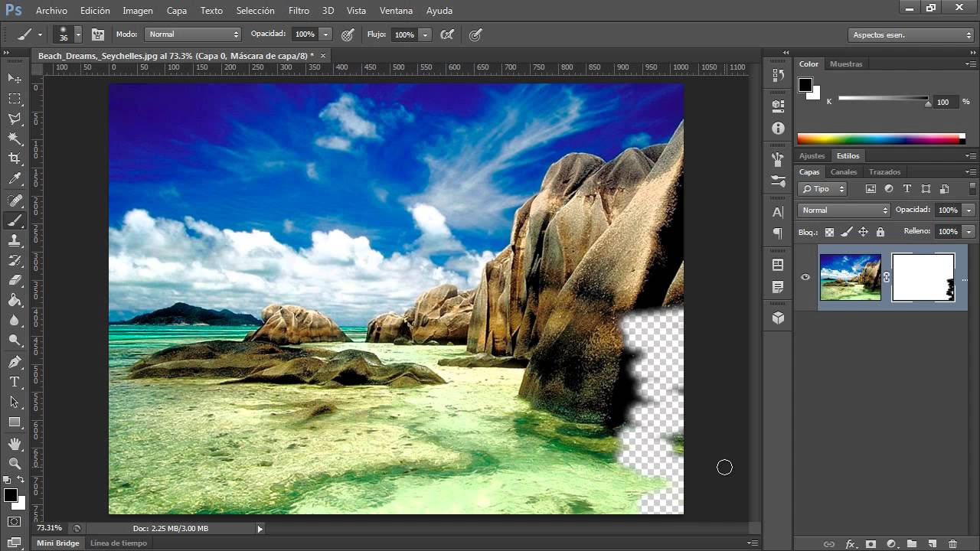Select the Rectangle shape tool

pyautogui.click(x=15, y=422)
